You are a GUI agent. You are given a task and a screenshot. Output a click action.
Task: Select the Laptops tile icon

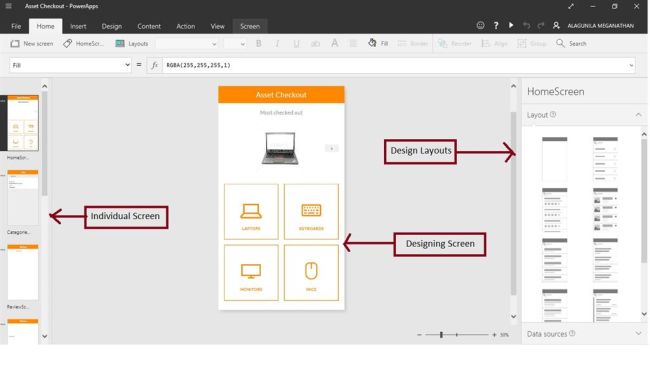pos(251,211)
